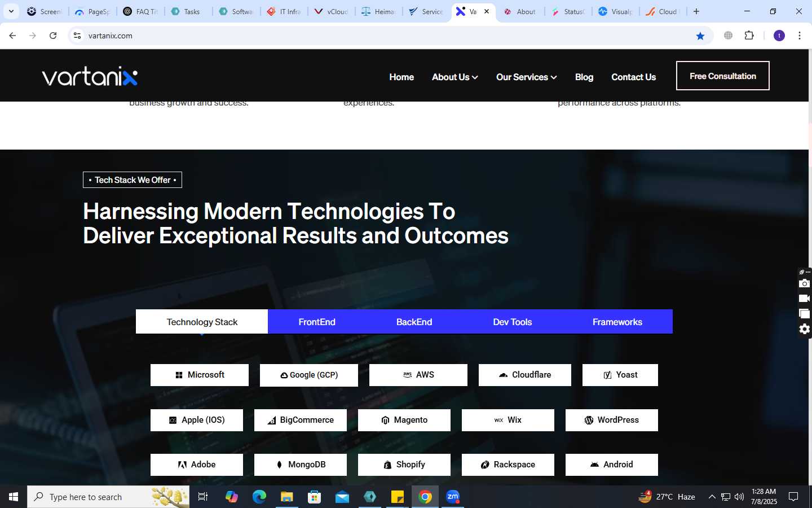Image resolution: width=812 pixels, height=508 pixels.
Task: Click the Shopify badge
Action: click(x=404, y=465)
